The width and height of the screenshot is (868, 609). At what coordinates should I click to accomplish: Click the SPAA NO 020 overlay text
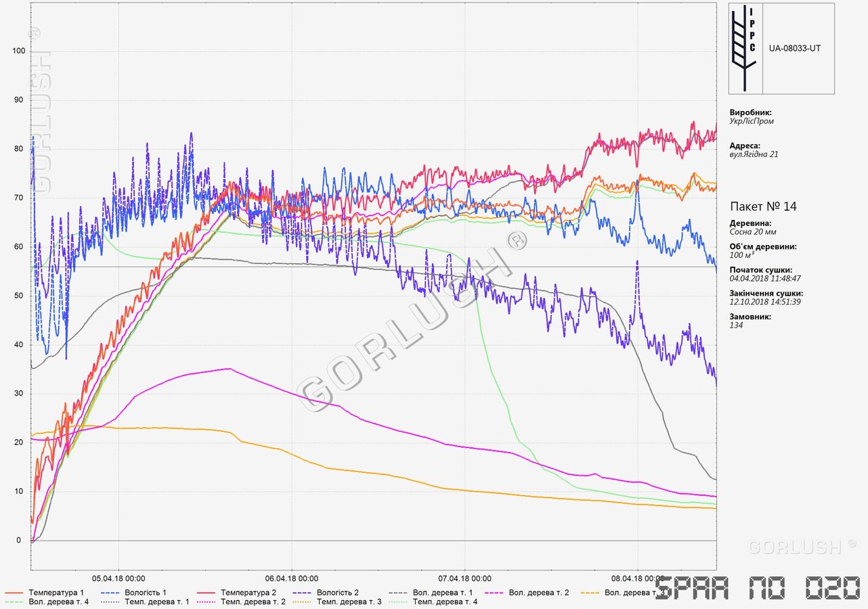tap(757, 587)
